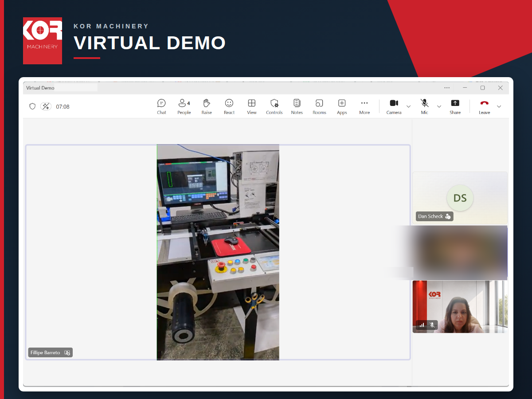
Task: Open the Apps panel
Action: pyautogui.click(x=342, y=106)
